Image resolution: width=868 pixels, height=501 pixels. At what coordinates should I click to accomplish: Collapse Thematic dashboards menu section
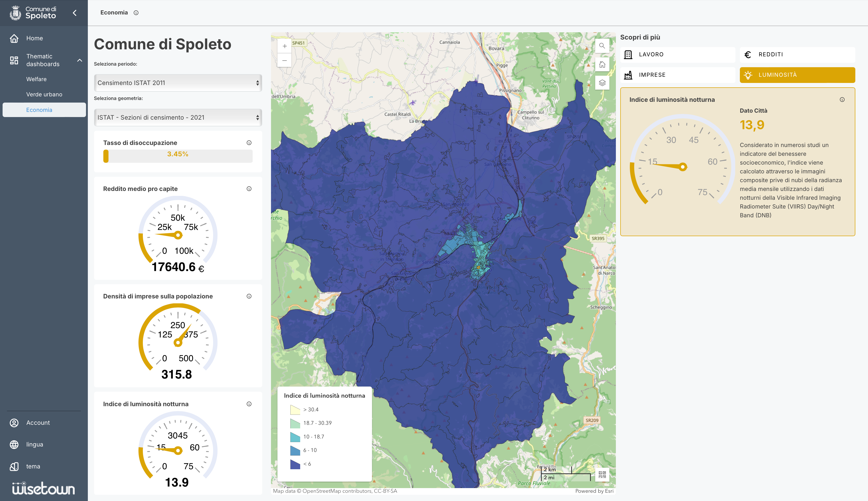80,60
